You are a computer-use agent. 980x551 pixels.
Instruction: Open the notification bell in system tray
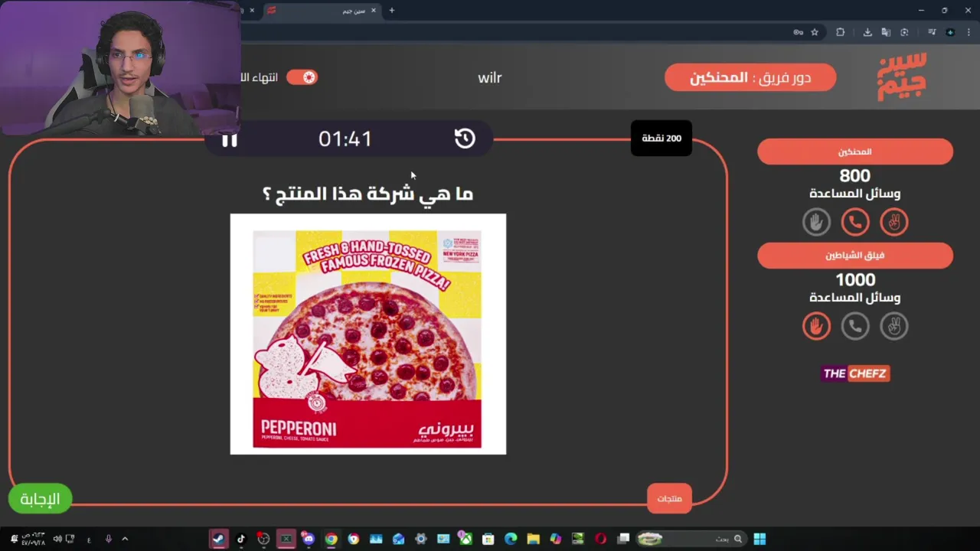coord(14,539)
